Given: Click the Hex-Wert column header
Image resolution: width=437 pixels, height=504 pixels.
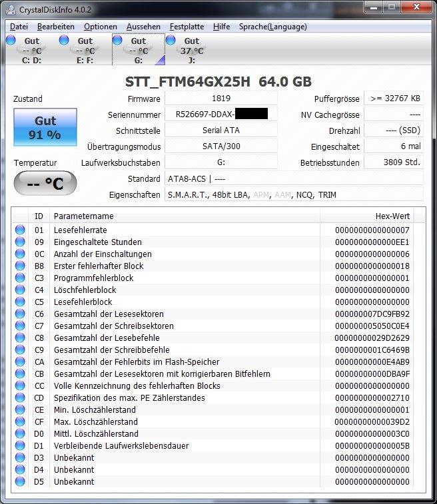Looking at the screenshot, I should click(x=367, y=216).
